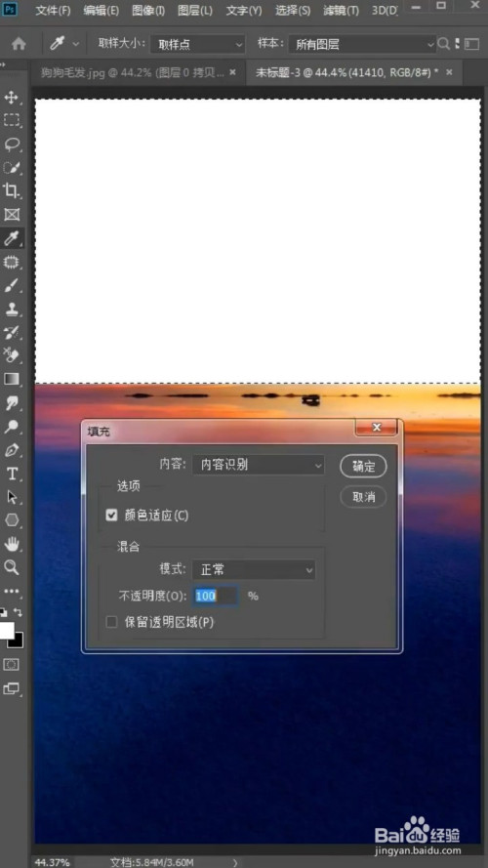Open the 模式 dropdown showing 正常

pyautogui.click(x=254, y=569)
